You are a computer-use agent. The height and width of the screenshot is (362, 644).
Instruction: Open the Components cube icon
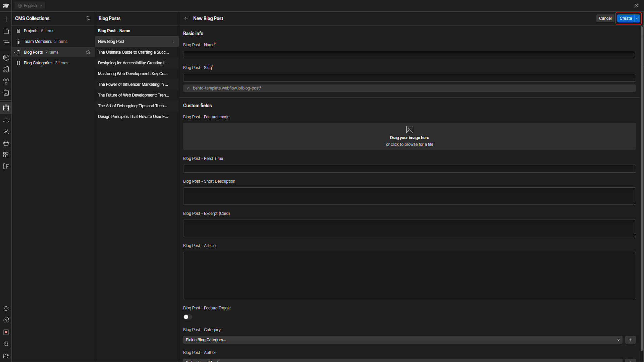click(6, 58)
